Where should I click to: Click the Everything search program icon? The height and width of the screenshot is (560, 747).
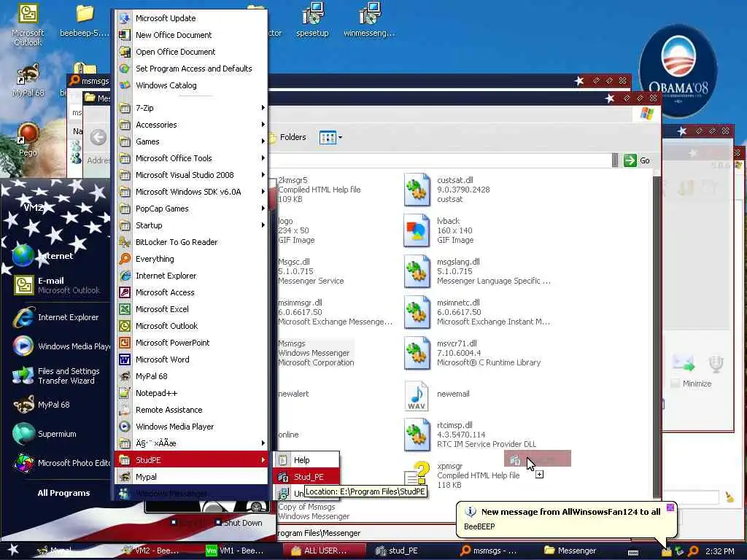tap(125, 259)
